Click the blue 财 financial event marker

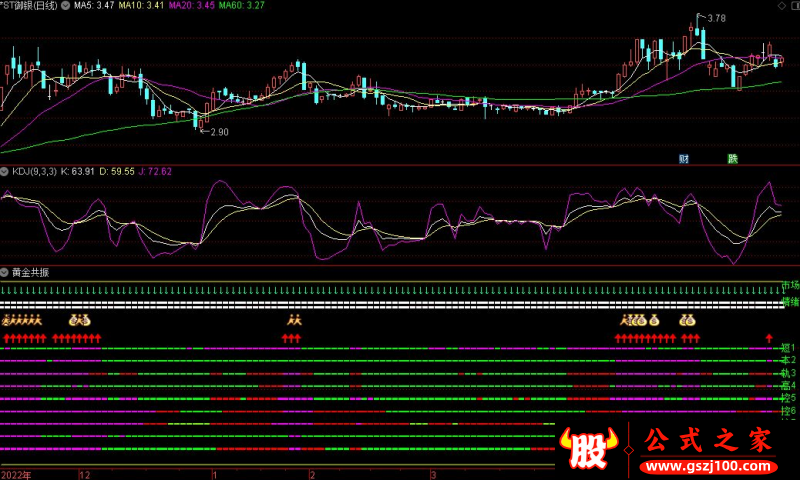point(683,159)
